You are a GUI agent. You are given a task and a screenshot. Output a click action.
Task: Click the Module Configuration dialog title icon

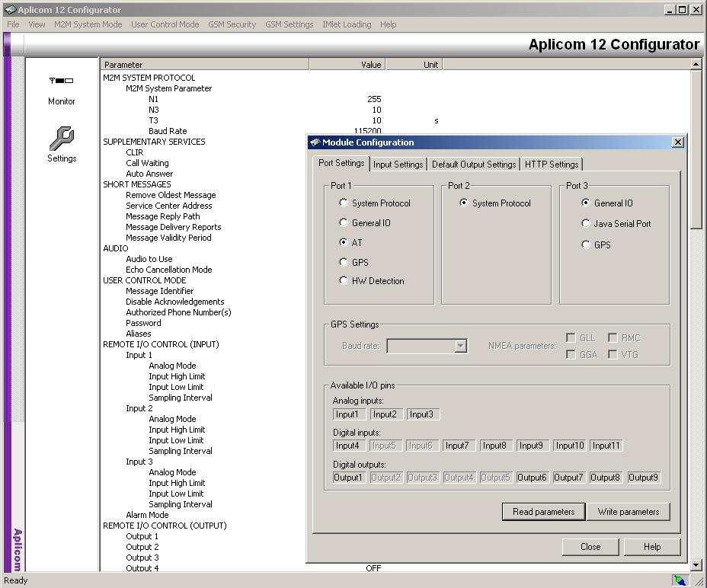coord(315,142)
